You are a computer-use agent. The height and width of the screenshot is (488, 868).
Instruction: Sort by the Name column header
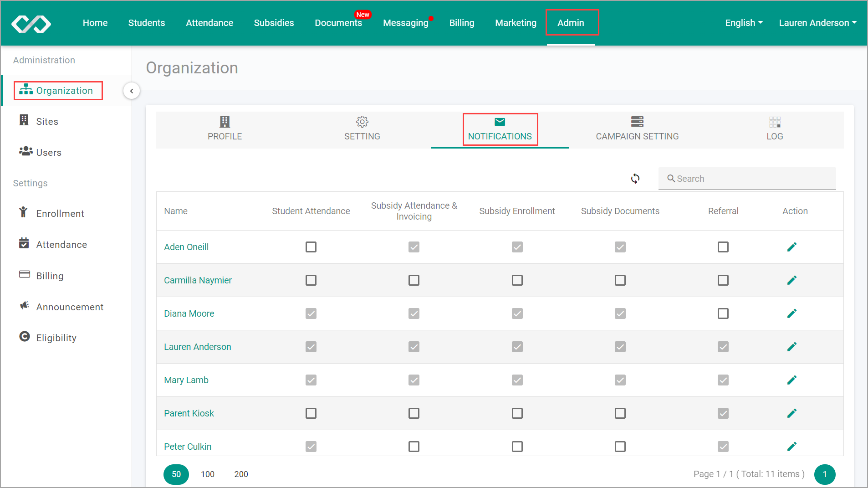click(176, 211)
